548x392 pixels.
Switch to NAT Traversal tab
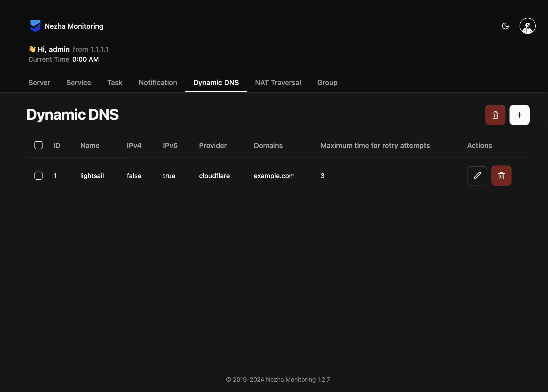click(278, 83)
